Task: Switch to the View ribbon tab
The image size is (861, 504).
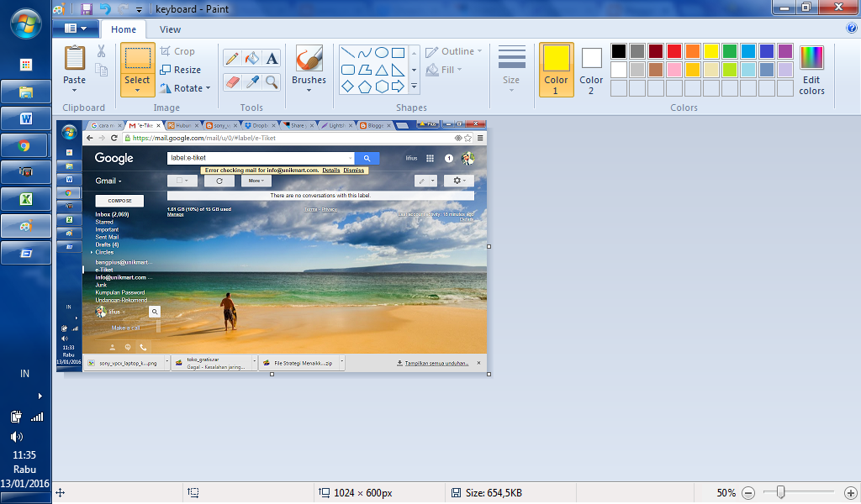Action: coord(170,29)
